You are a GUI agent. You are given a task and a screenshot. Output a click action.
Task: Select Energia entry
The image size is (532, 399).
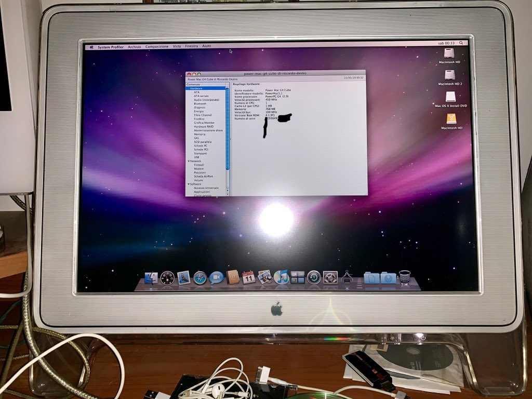tap(199, 111)
